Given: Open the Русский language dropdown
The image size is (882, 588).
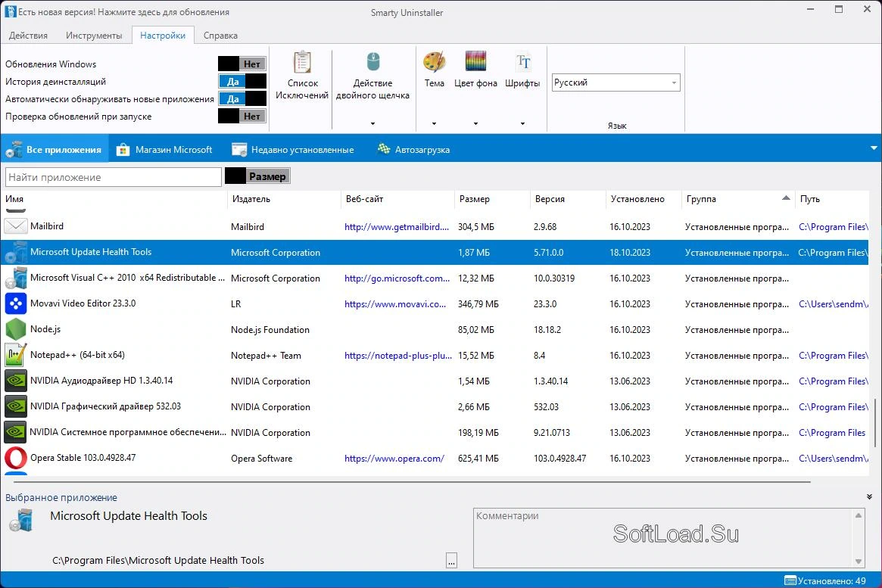Looking at the screenshot, I should coord(616,82).
